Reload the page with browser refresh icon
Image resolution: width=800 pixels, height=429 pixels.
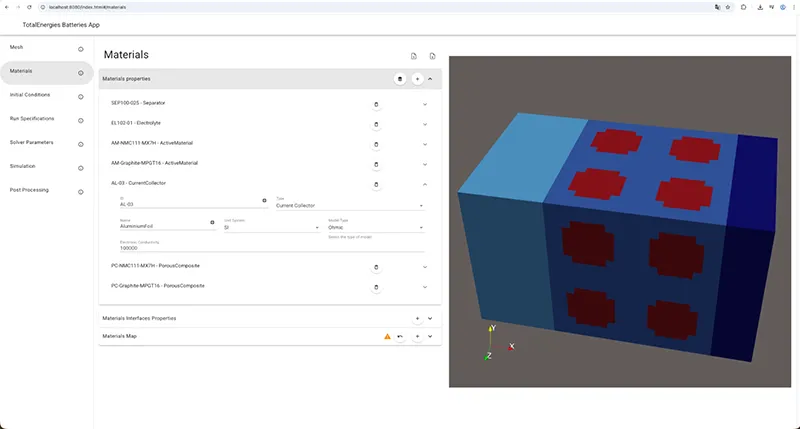(x=29, y=7)
